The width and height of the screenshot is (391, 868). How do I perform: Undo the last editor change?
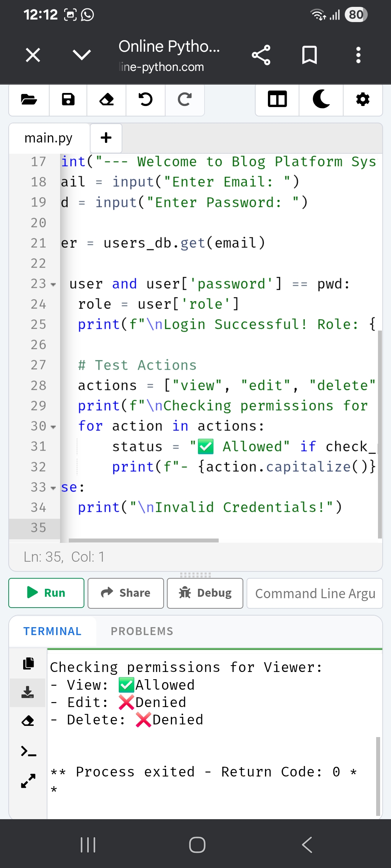(146, 99)
